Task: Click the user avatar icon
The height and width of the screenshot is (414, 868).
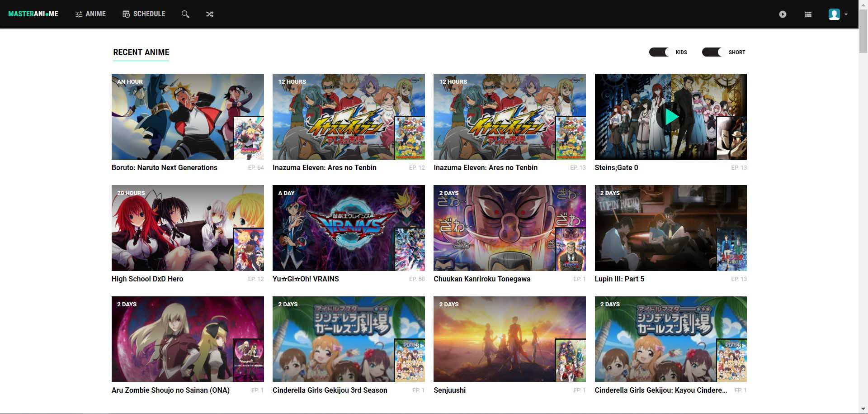Action: point(834,14)
